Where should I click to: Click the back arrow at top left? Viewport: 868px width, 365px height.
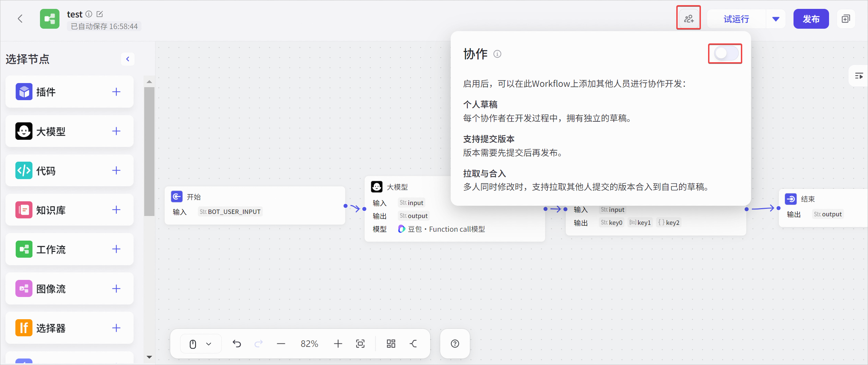20,18
